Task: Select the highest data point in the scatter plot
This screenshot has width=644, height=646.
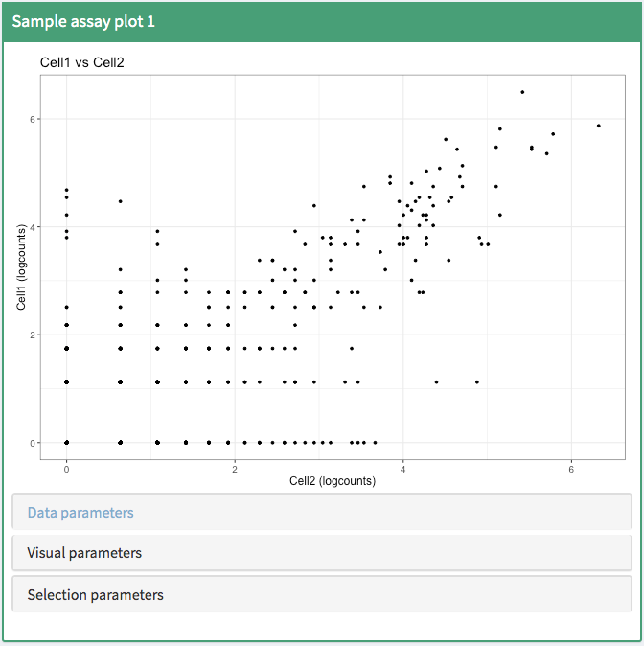Action: point(522,92)
